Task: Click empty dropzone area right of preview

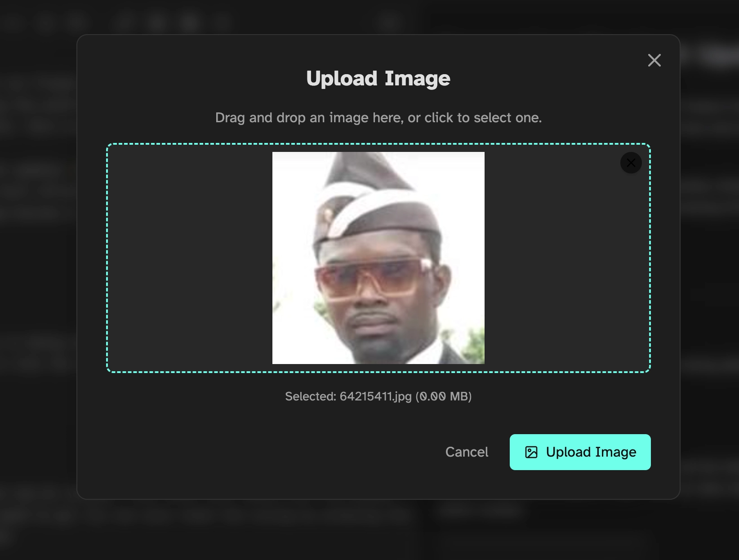Action: coord(566,270)
